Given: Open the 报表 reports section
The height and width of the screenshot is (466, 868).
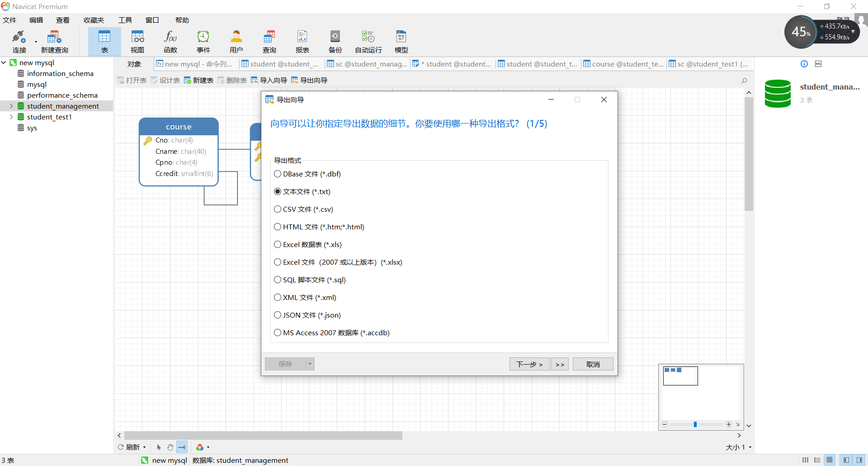Looking at the screenshot, I should 302,41.
